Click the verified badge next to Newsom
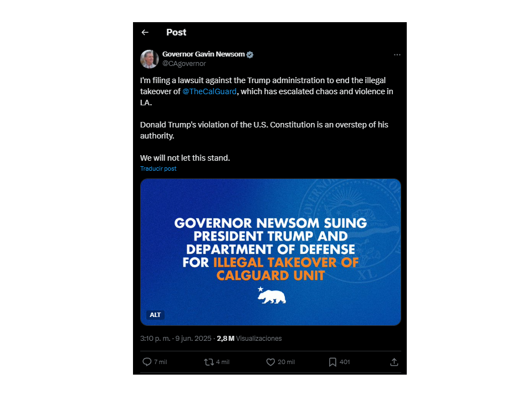The height and width of the screenshot is (399, 532). [x=250, y=55]
